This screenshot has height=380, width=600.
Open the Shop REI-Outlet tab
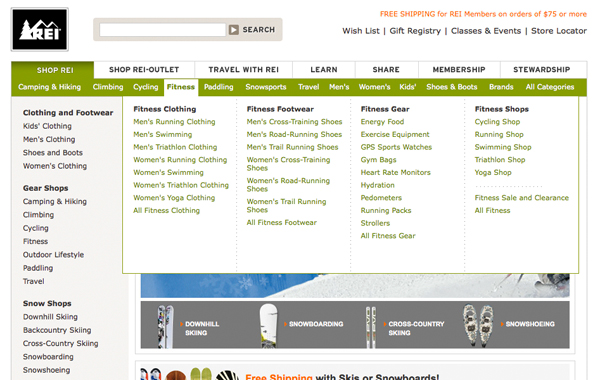tap(144, 70)
